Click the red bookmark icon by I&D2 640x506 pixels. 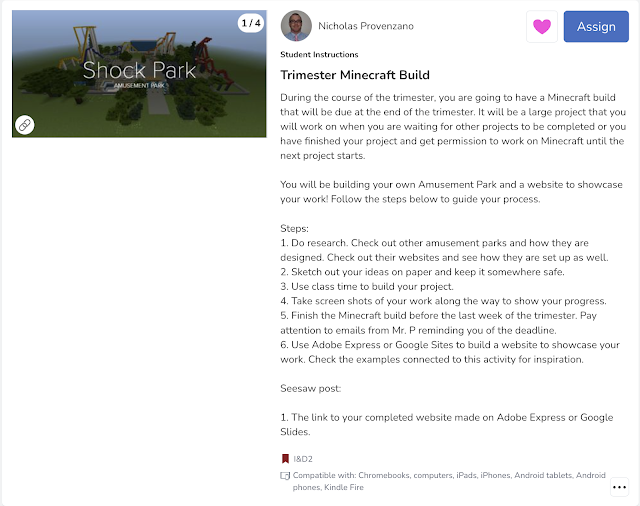click(x=285, y=459)
